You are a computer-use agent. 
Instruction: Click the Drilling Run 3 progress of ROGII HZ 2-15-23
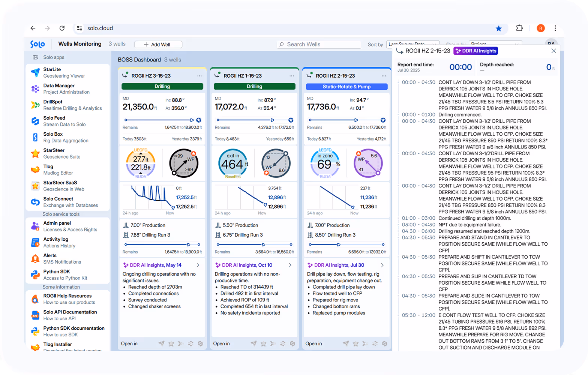pyautogui.click(x=346, y=244)
